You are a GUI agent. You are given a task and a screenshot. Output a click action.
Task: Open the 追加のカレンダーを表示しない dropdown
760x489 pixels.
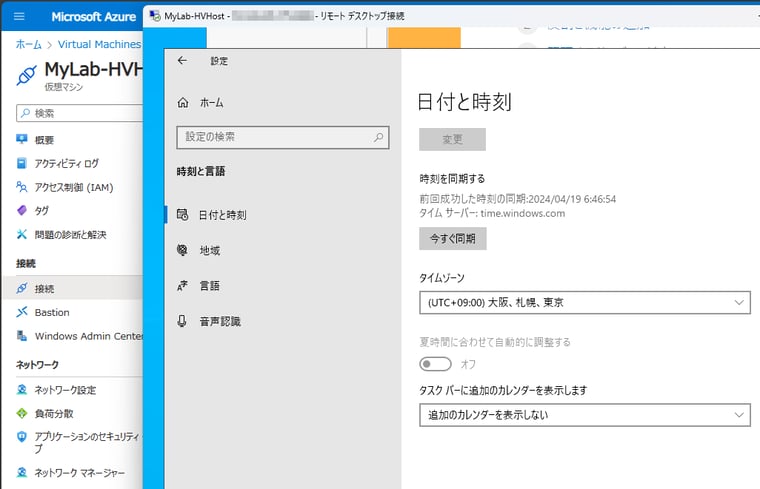[x=585, y=415]
